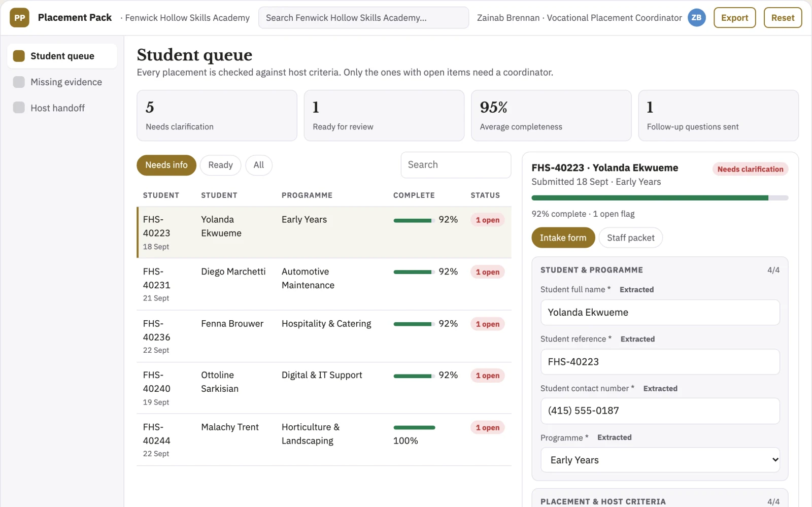Screen dimensions: 812x507
Task: Click the Average completeness summary card
Action: point(551,116)
